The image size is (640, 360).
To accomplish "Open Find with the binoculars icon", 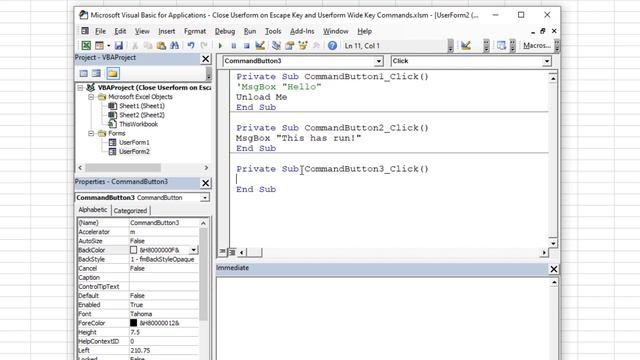I will coord(174,46).
